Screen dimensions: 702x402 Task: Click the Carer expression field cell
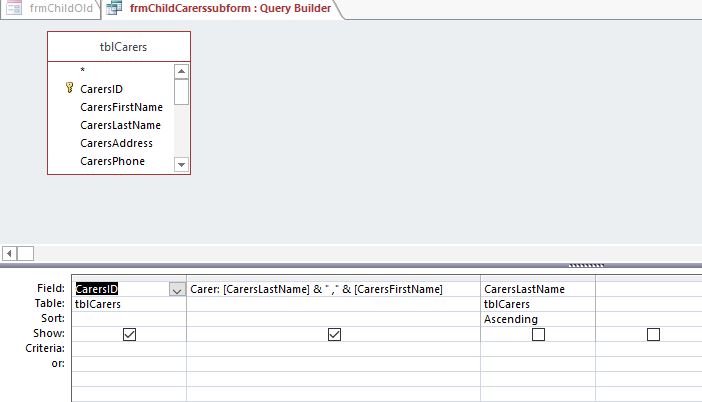[x=334, y=289]
